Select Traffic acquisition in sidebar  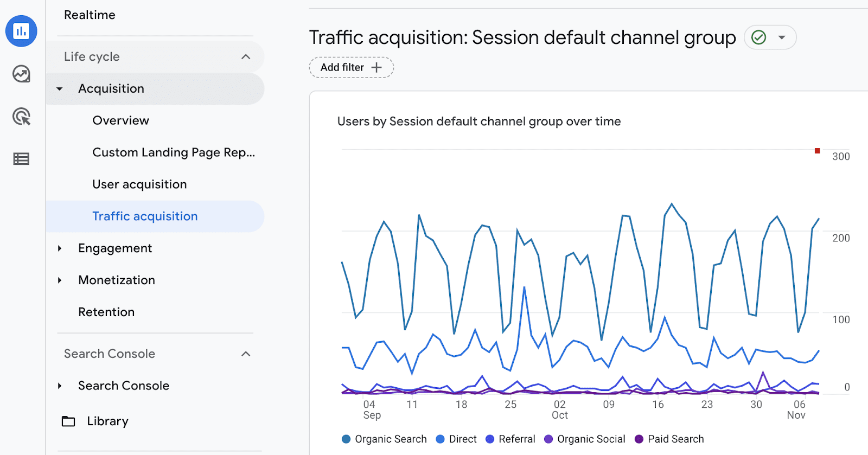145,216
